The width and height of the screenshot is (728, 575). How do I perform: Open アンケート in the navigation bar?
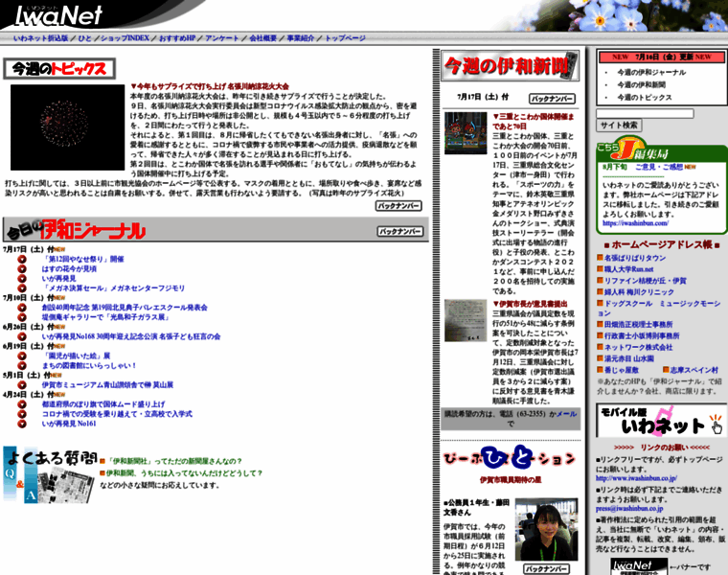click(222, 38)
